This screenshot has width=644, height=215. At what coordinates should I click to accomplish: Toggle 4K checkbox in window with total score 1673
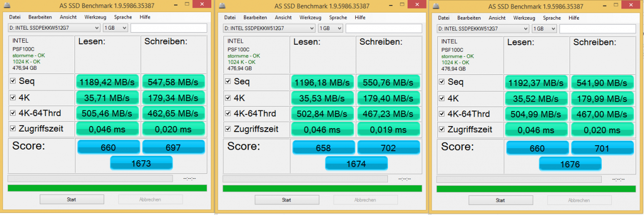13,97
